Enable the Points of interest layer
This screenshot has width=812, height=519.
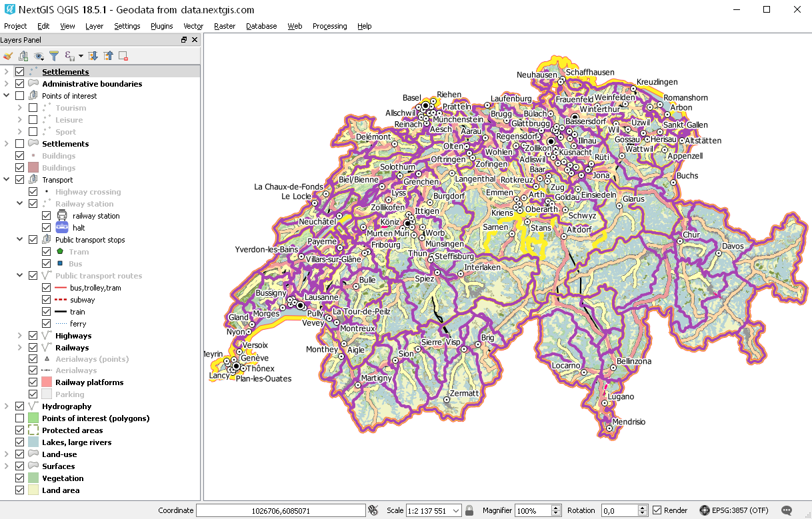click(18, 95)
